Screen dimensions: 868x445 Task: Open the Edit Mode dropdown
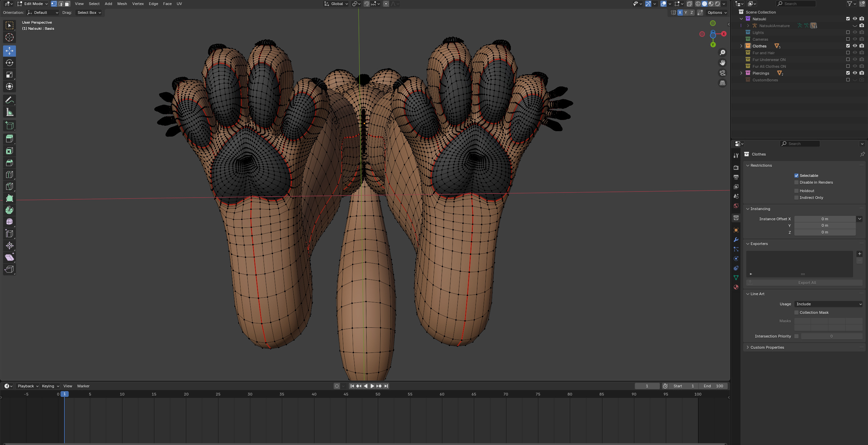tap(33, 4)
